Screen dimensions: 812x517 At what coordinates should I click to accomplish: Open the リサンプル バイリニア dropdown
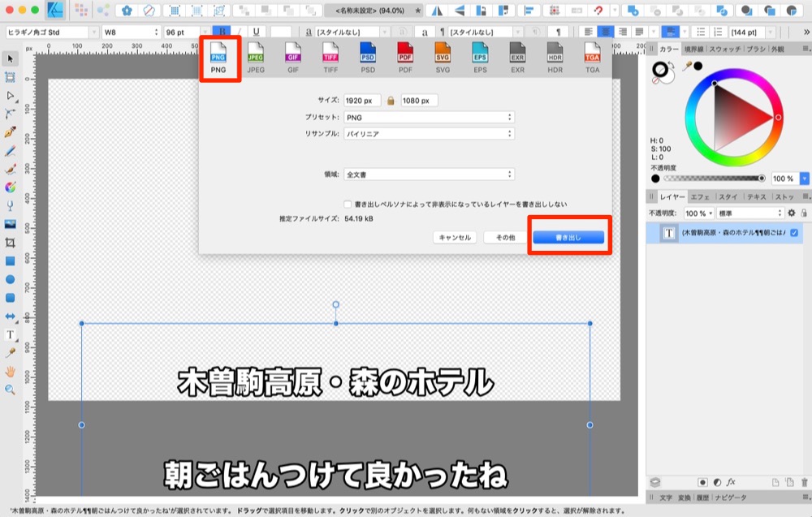click(429, 134)
